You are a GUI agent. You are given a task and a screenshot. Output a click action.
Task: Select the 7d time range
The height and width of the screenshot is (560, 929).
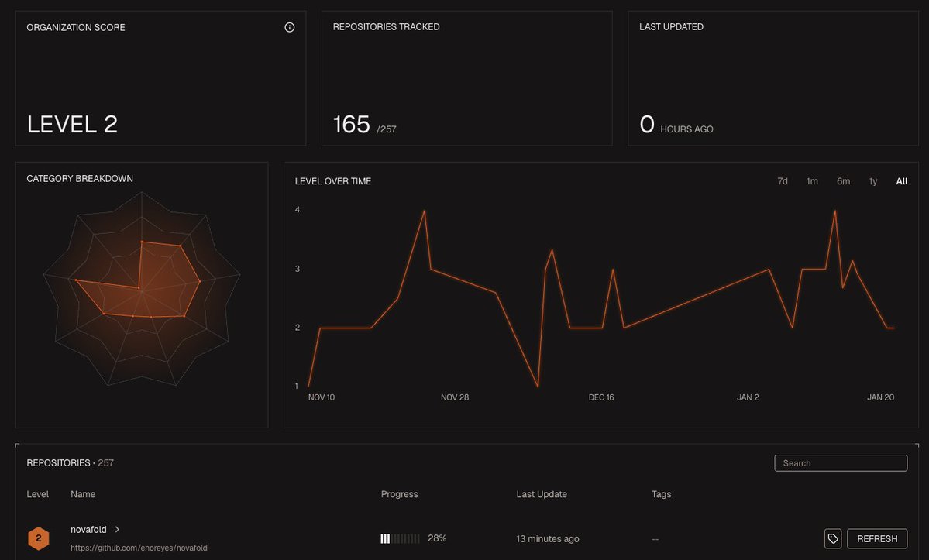click(782, 180)
